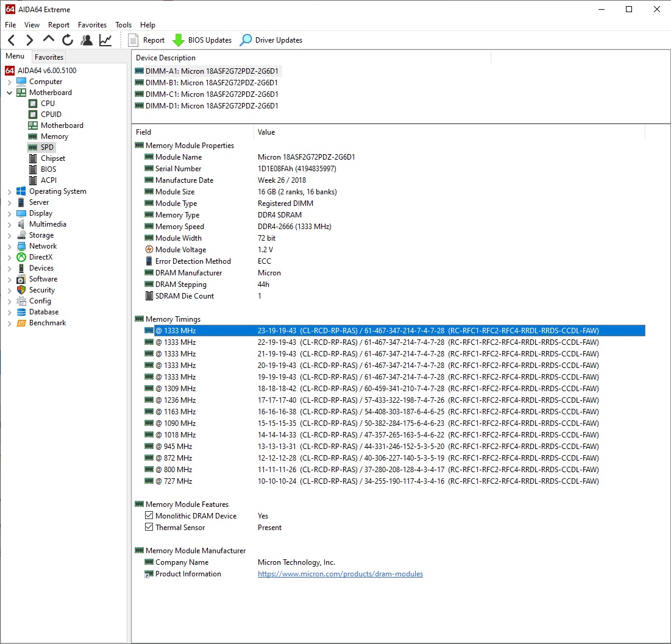Open Motherboard sub-item icon under Motherboard
This screenshot has height=644, width=671.
(33, 126)
